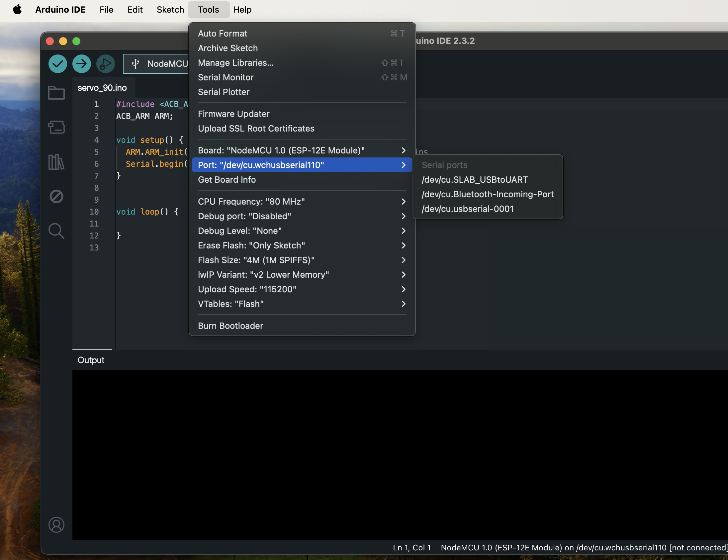Open the Sketchbook folder icon
The height and width of the screenshot is (560, 728).
(x=56, y=93)
